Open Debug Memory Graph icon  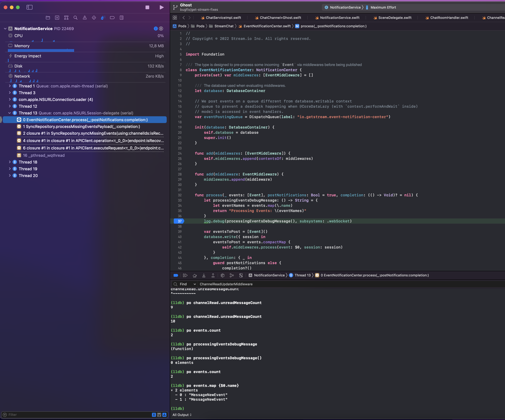232,275
